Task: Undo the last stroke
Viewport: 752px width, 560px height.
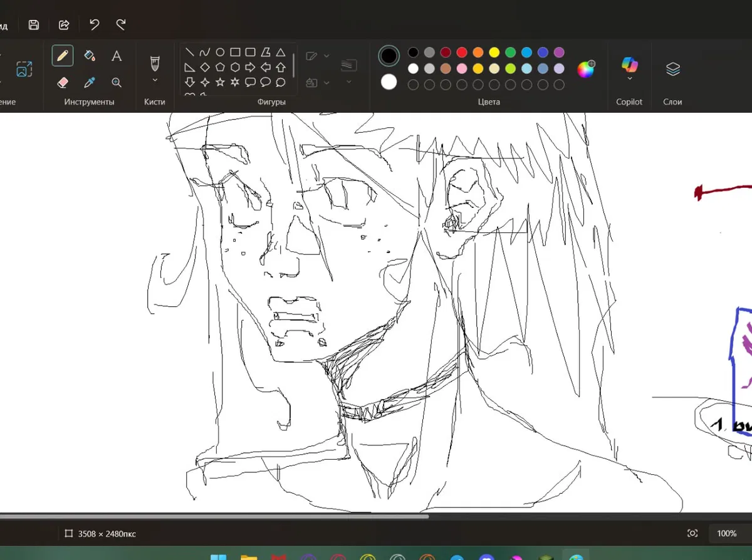Action: click(94, 24)
